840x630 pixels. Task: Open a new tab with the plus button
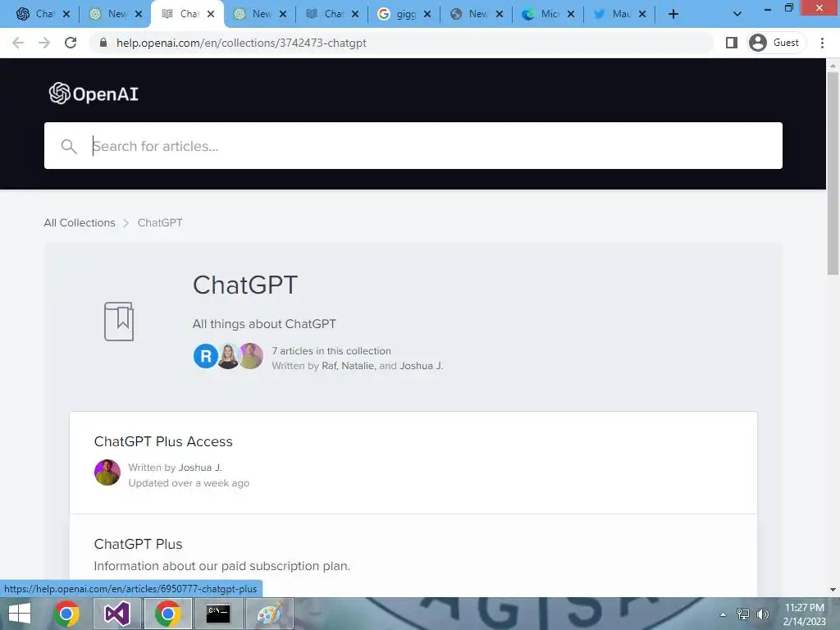[673, 15]
